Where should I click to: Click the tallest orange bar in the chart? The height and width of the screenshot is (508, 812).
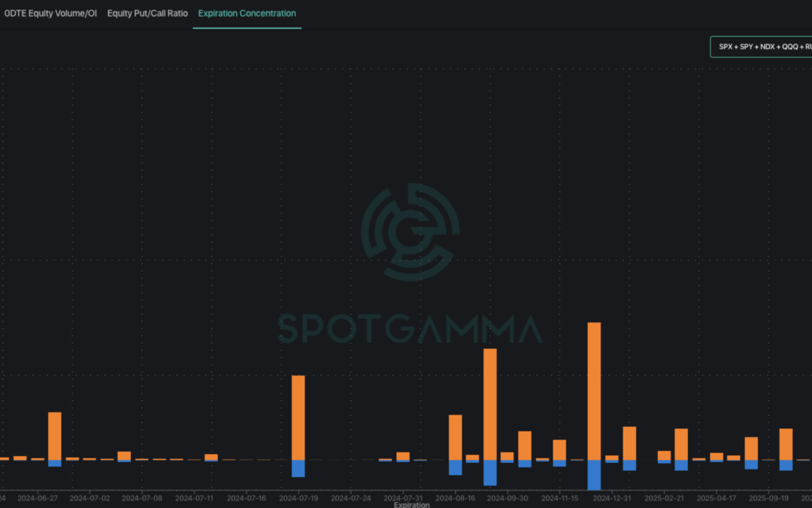(594, 391)
